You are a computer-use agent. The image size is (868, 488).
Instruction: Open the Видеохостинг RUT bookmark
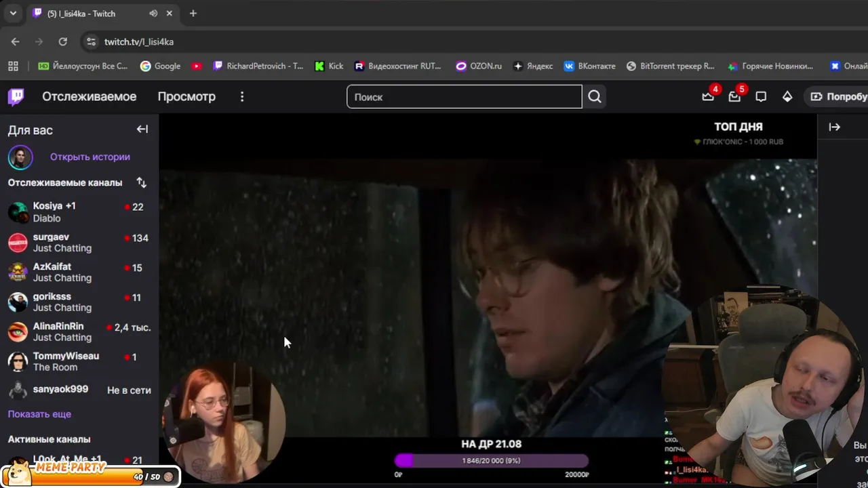398,66
